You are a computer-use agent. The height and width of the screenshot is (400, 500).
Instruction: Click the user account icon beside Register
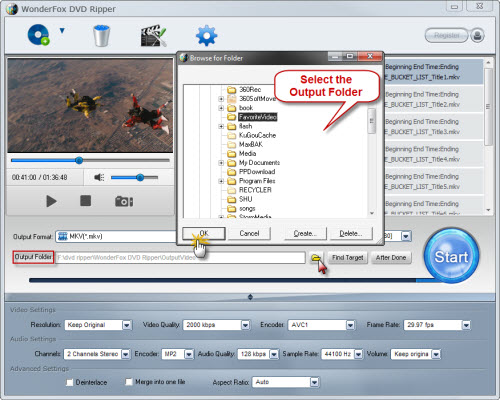(x=477, y=35)
